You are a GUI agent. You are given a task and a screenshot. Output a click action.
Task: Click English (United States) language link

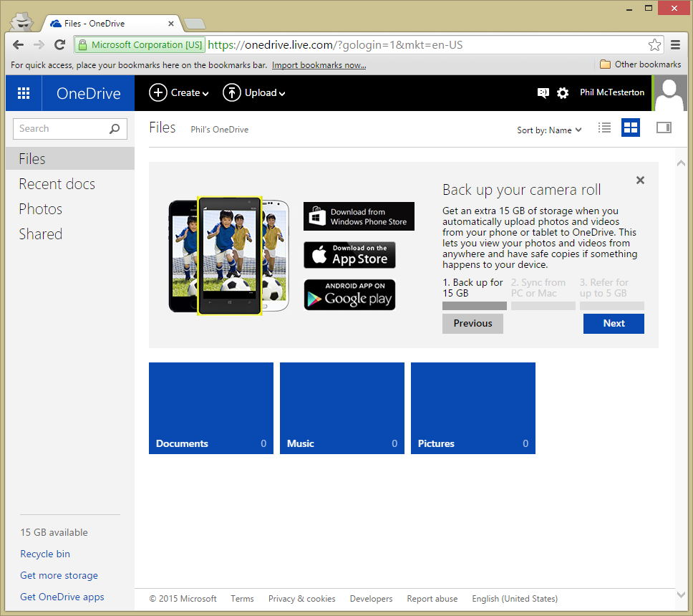(515, 599)
